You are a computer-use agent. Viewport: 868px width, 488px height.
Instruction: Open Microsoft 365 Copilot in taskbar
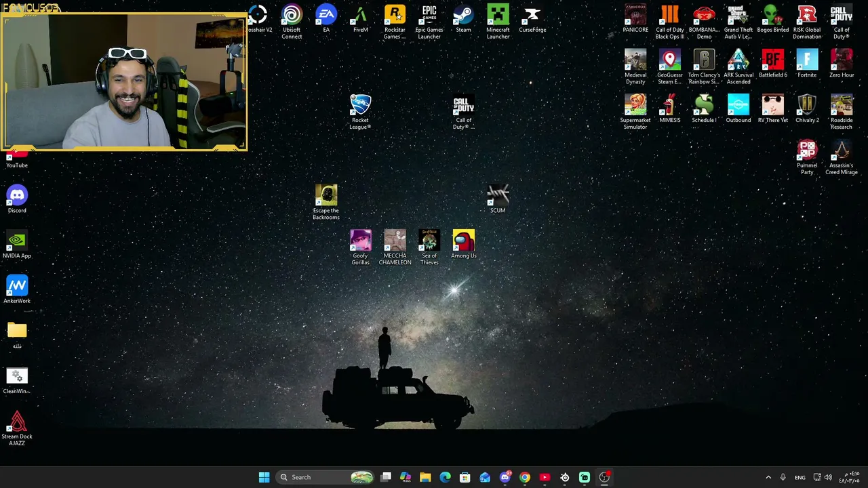click(x=406, y=477)
